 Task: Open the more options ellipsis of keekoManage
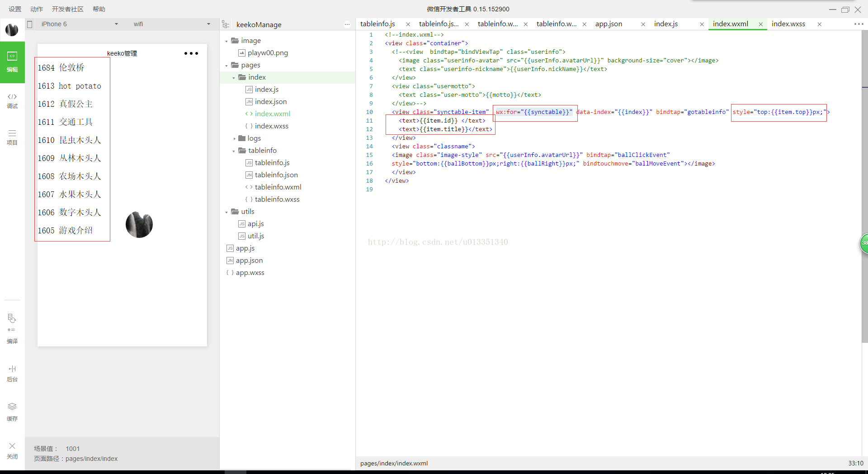tap(347, 24)
